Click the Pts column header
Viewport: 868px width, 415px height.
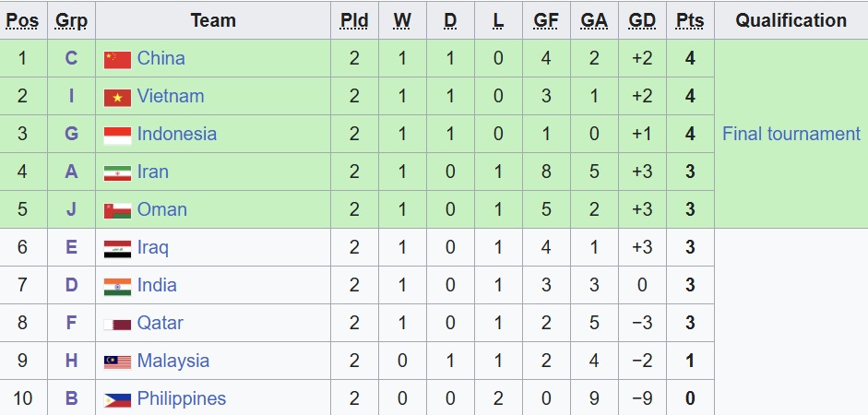(x=690, y=20)
